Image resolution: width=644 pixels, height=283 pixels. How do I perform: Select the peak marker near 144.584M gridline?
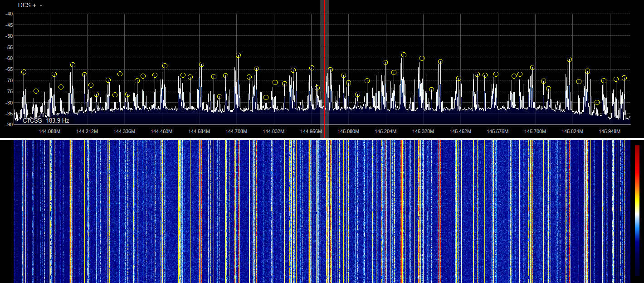click(201, 65)
